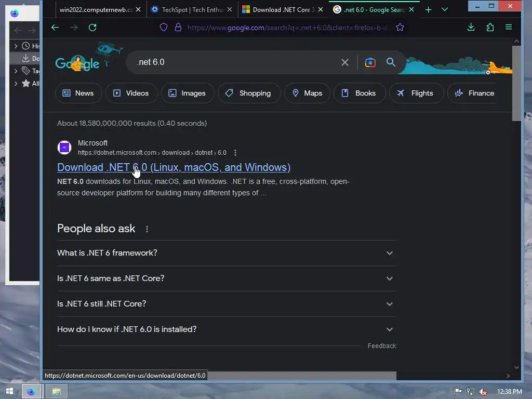Click the Action Center flag tray icon

pyautogui.click(x=458, y=392)
